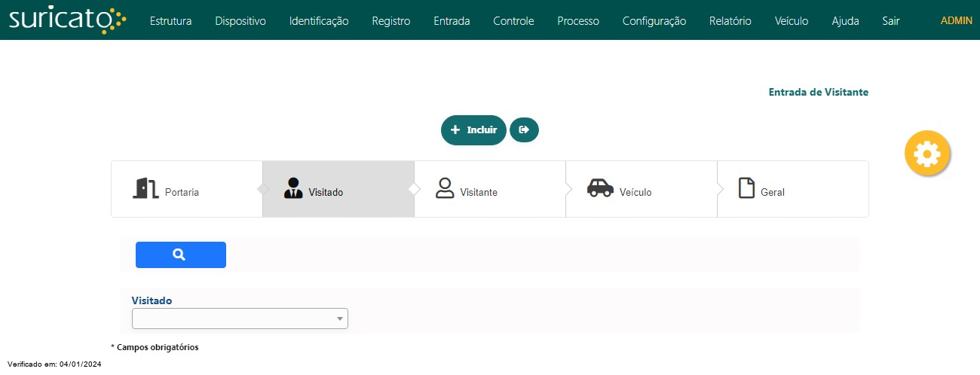This screenshot has width=980, height=375.
Task: Open the Entrada menu
Action: (x=452, y=21)
